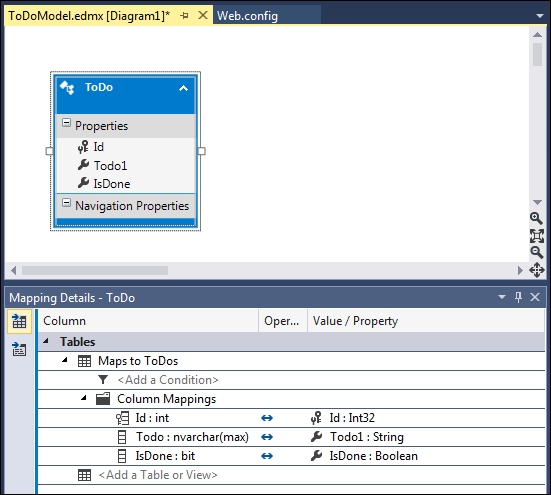Collapse the Column Mappings node
Screen dimensions: 551x495
click(x=84, y=398)
